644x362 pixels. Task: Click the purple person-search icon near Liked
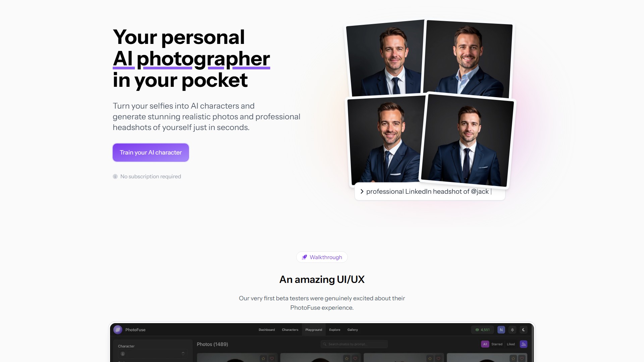524,344
